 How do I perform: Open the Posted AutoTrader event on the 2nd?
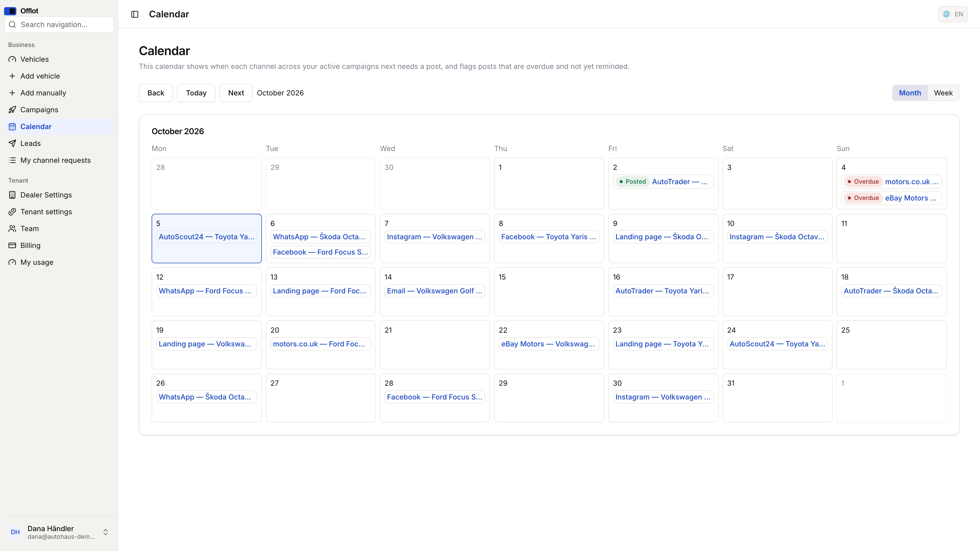(663, 182)
